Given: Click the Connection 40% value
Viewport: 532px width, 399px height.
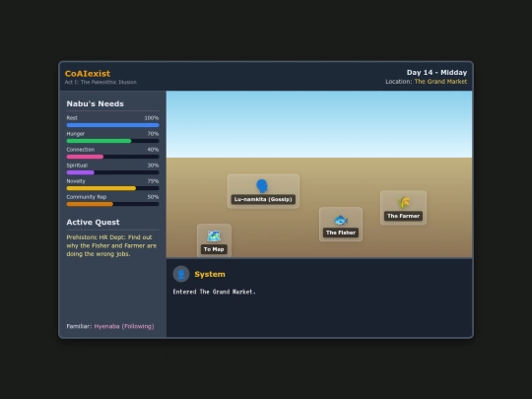Looking at the screenshot, I should (x=153, y=150).
